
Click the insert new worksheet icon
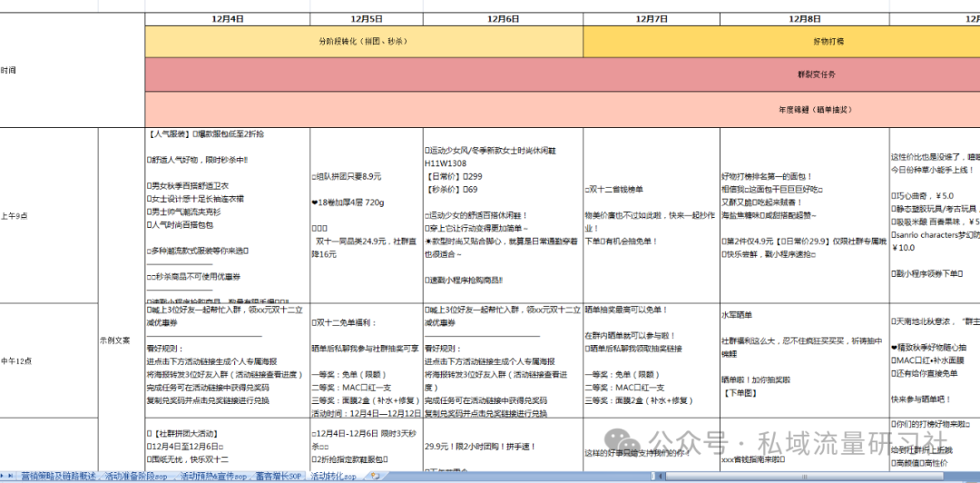pos(375,477)
